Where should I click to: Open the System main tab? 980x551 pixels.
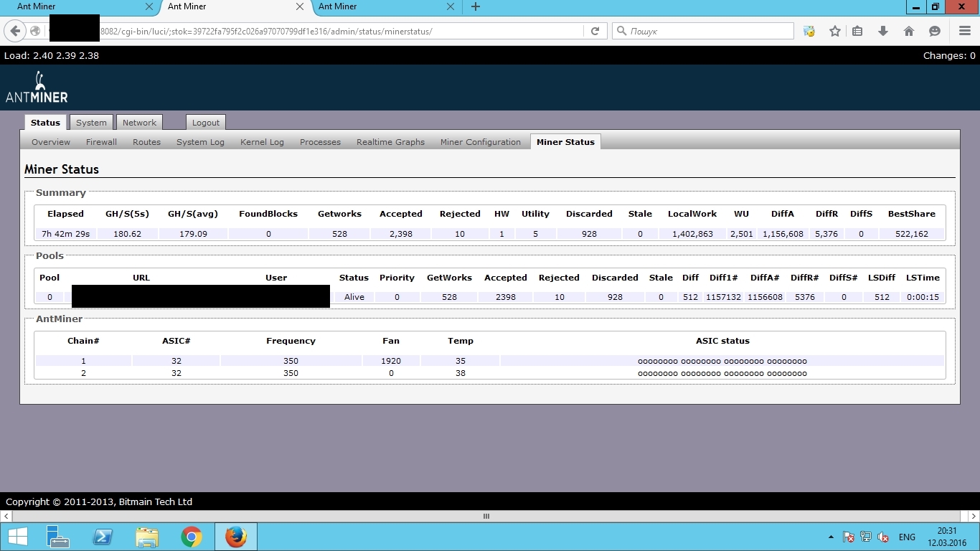coord(91,123)
